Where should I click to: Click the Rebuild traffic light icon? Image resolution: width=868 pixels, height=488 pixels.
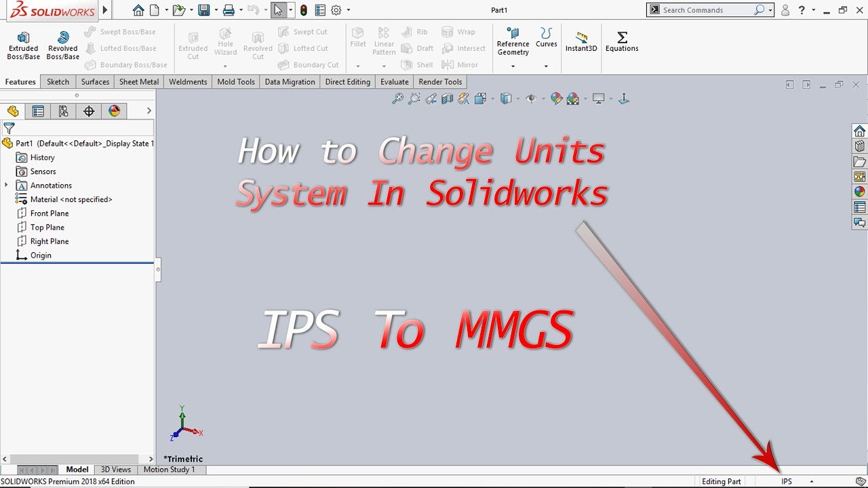click(x=304, y=10)
